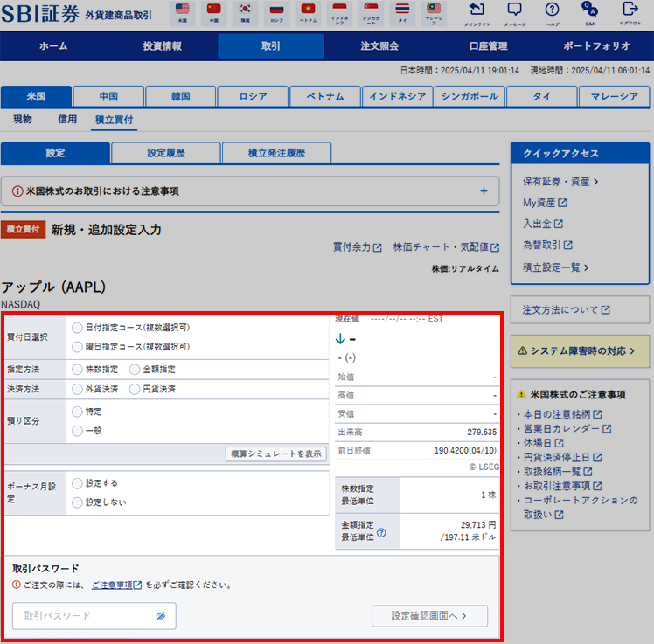Click 概算シミュレートを表示 button
This screenshot has width=654, height=644.
(276, 454)
